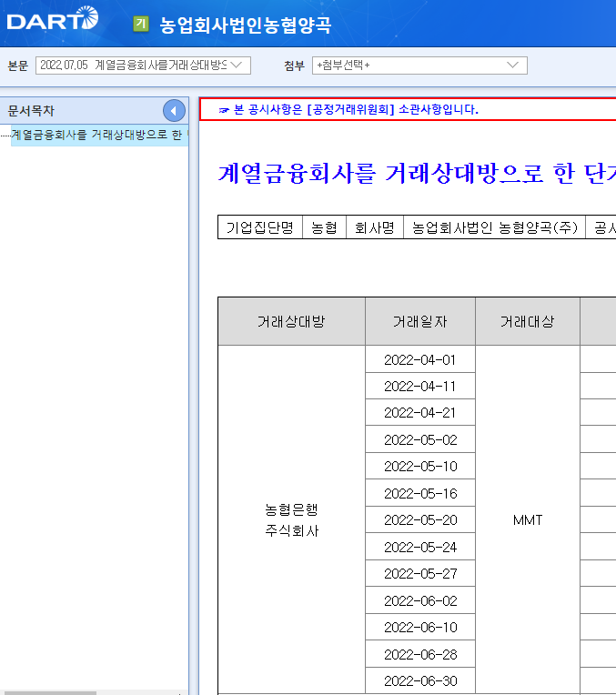Click the 첨부 label
This screenshot has height=695, width=616.
tap(295, 65)
